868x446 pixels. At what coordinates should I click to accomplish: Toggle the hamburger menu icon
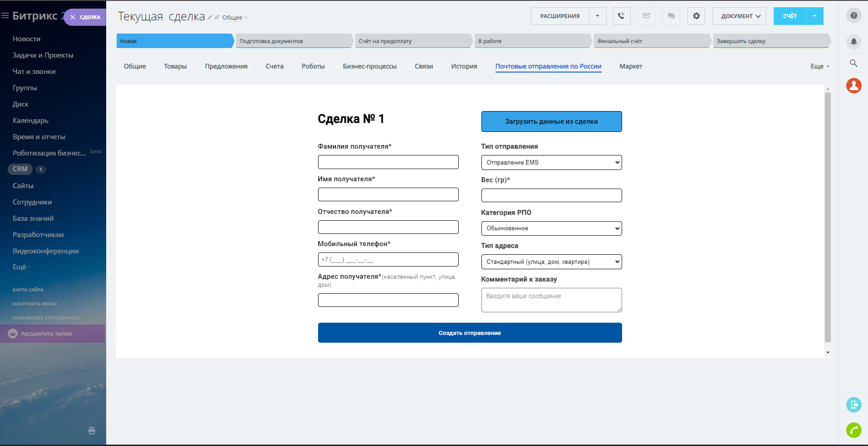point(5,16)
